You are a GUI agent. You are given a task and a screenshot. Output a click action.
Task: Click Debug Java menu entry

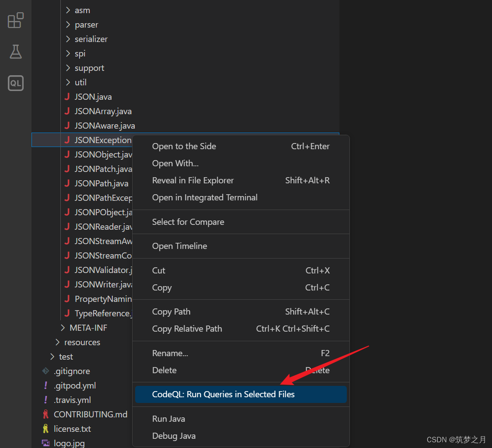coord(174,436)
